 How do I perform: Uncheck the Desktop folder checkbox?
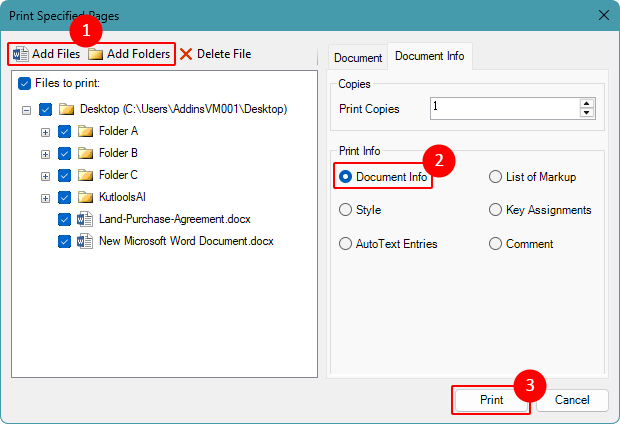click(x=45, y=110)
